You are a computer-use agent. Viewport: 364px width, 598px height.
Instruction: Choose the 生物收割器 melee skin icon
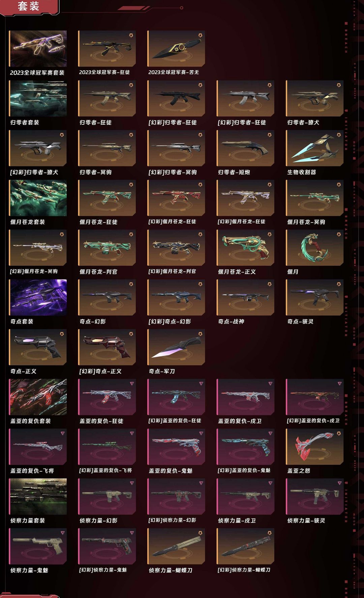click(x=315, y=148)
